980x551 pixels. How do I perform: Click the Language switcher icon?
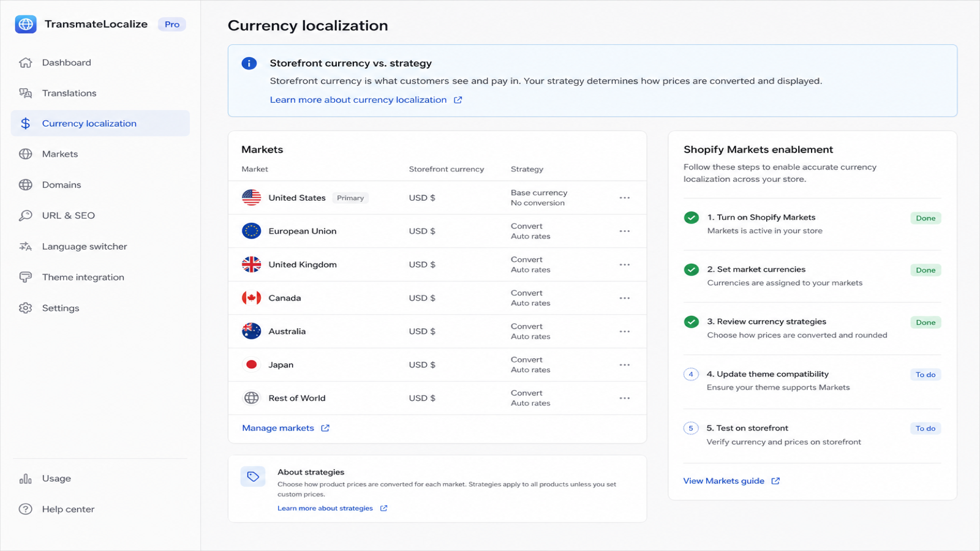click(25, 247)
